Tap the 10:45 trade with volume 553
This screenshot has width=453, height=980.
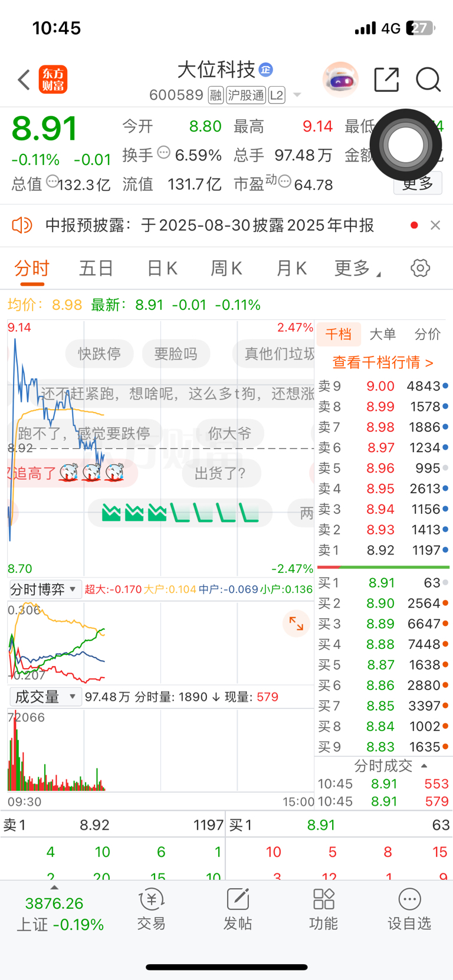(383, 784)
